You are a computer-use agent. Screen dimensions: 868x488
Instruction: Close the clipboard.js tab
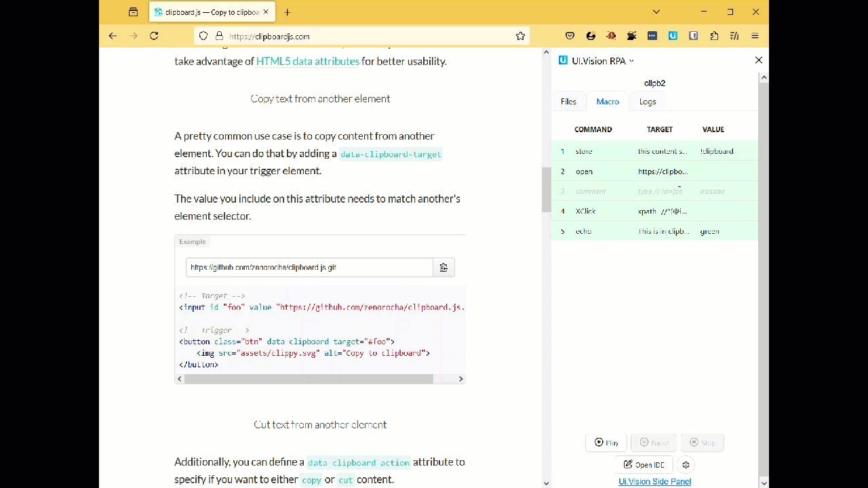click(x=266, y=12)
